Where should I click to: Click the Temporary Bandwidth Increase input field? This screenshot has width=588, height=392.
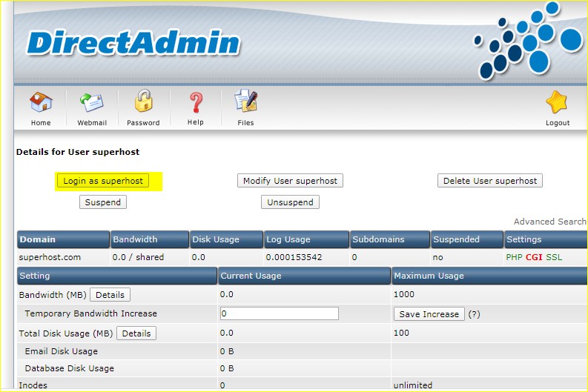[x=279, y=314]
